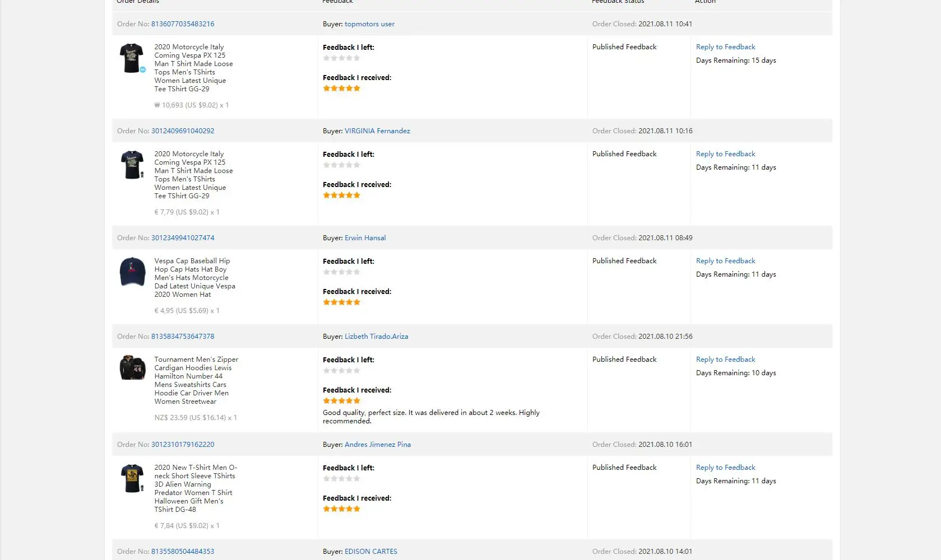
Task: Click Reply to Feedback for topmotors user order
Action: pyautogui.click(x=725, y=47)
